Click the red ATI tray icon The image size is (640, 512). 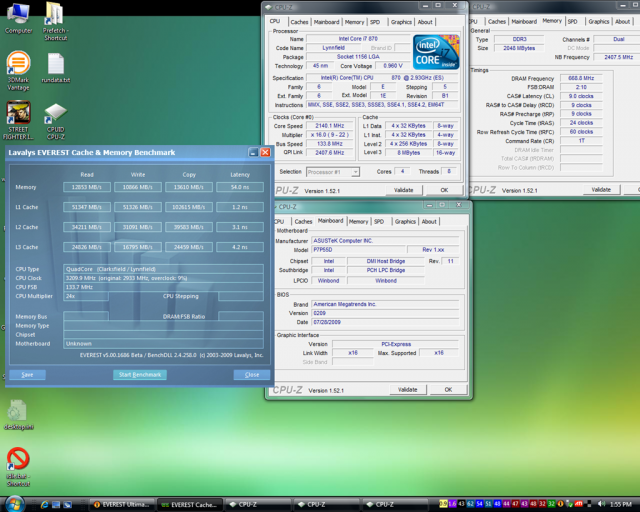tap(578, 504)
